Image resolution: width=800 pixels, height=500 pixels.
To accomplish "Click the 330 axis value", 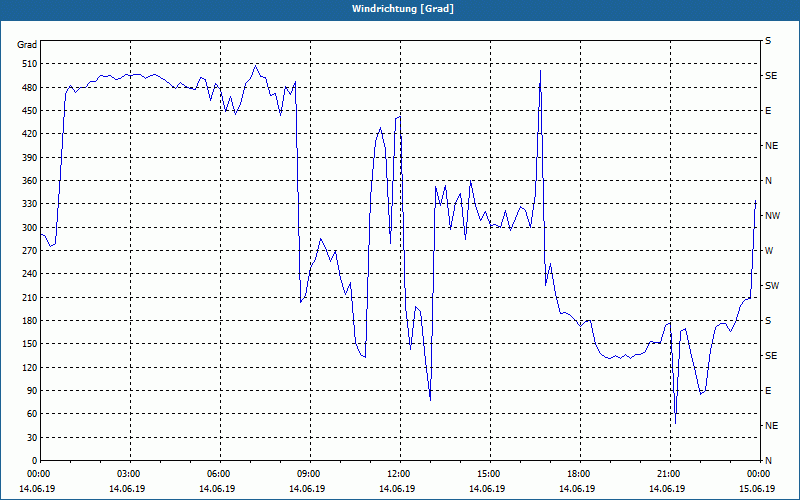I will tap(31, 204).
